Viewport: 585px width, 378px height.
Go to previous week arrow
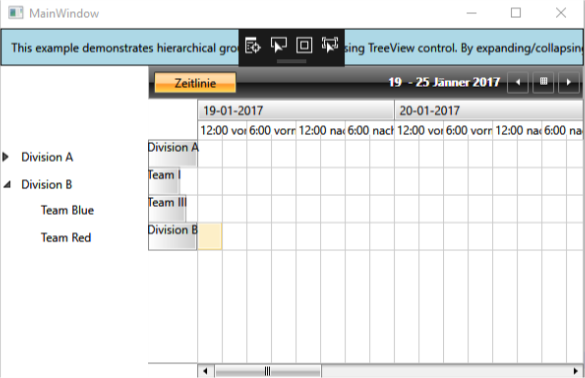pos(518,82)
